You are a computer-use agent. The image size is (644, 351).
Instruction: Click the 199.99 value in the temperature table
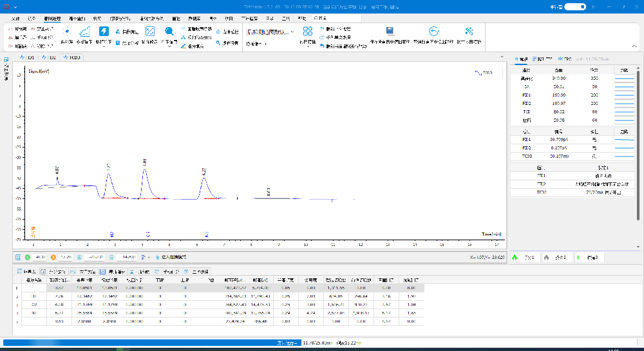point(558,95)
